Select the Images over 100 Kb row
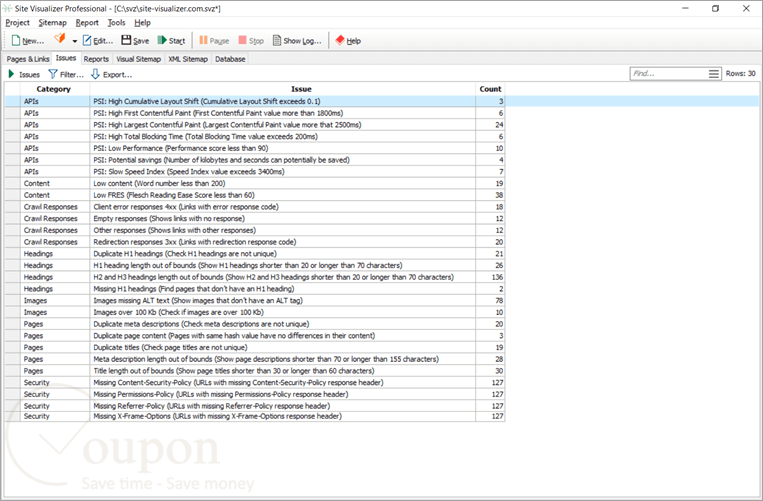The height and width of the screenshot is (501, 763). coord(255,312)
